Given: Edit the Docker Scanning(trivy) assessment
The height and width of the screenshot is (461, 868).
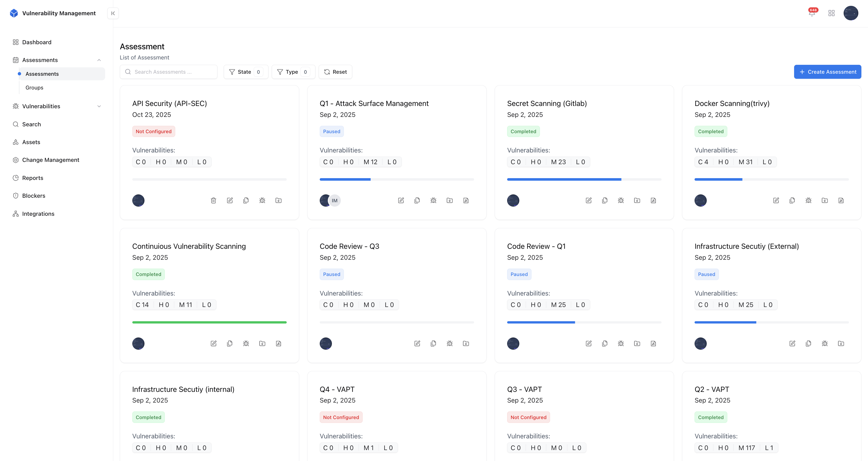Looking at the screenshot, I should click(776, 200).
